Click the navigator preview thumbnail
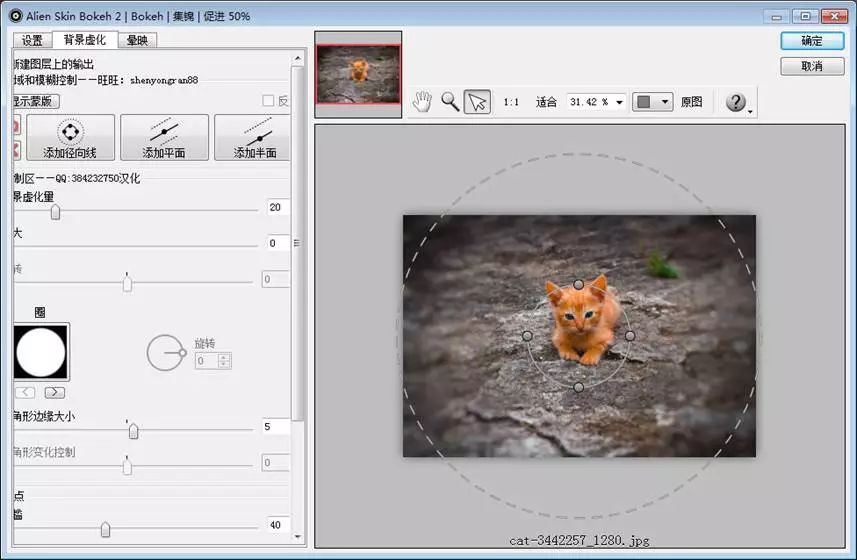 tap(358, 74)
